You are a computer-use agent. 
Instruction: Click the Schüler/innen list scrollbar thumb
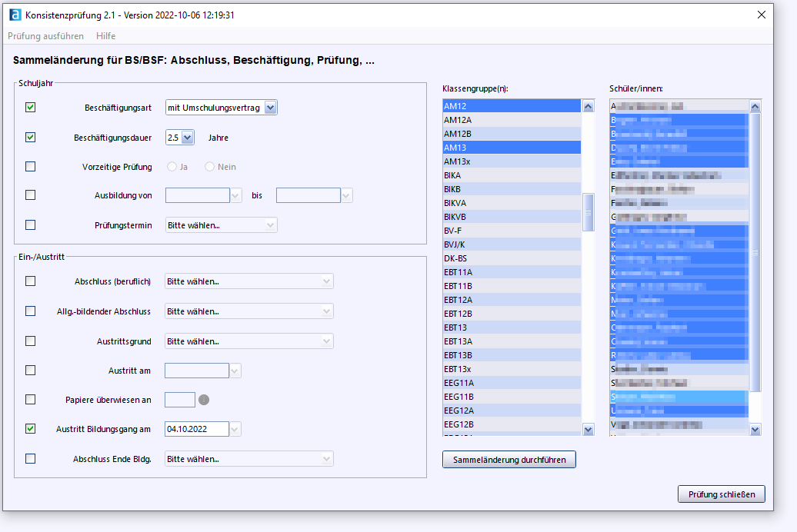[x=755, y=252]
